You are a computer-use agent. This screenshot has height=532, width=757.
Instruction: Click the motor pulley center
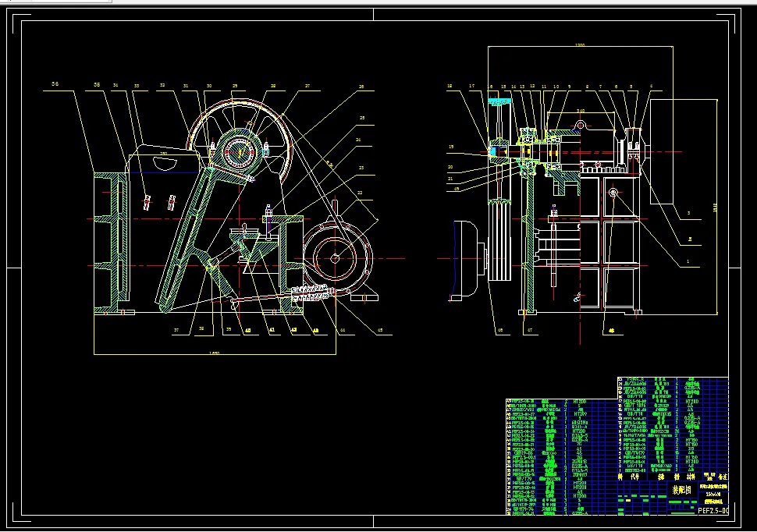[335, 259]
